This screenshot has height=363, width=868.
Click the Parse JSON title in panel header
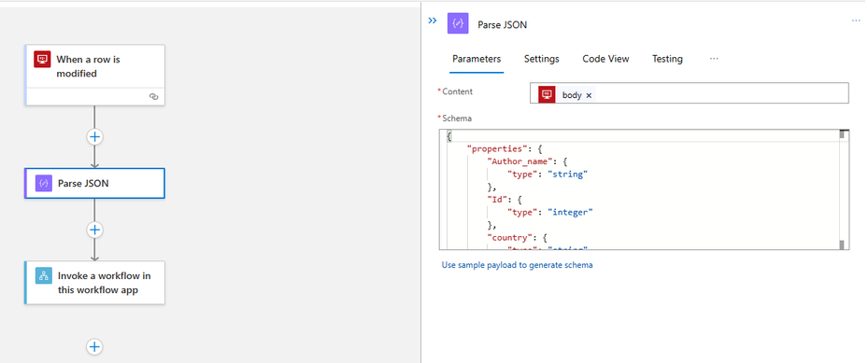[502, 25]
